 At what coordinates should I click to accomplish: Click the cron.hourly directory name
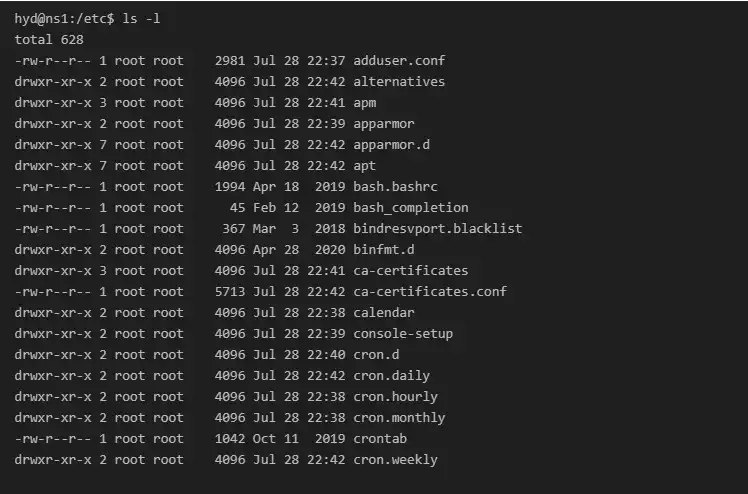395,396
